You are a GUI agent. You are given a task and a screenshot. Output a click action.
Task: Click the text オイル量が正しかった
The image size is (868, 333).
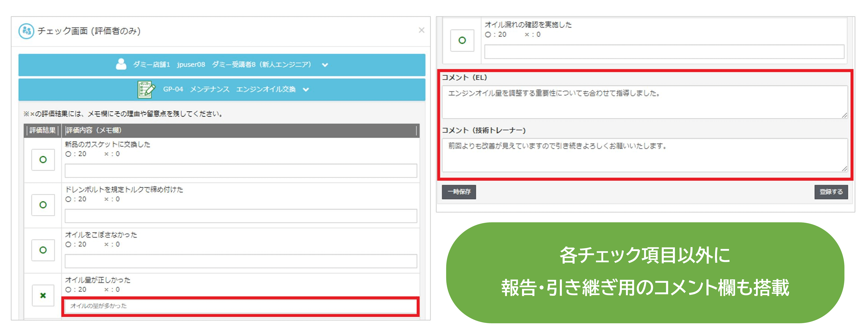point(98,280)
